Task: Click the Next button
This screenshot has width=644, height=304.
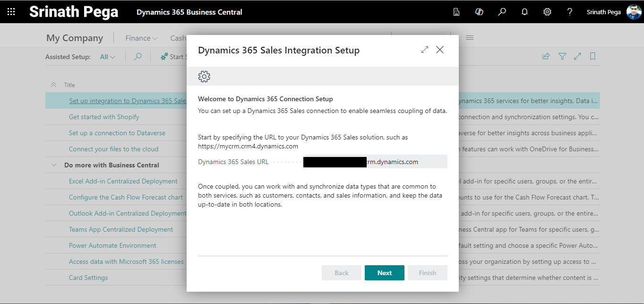Action: point(384,273)
